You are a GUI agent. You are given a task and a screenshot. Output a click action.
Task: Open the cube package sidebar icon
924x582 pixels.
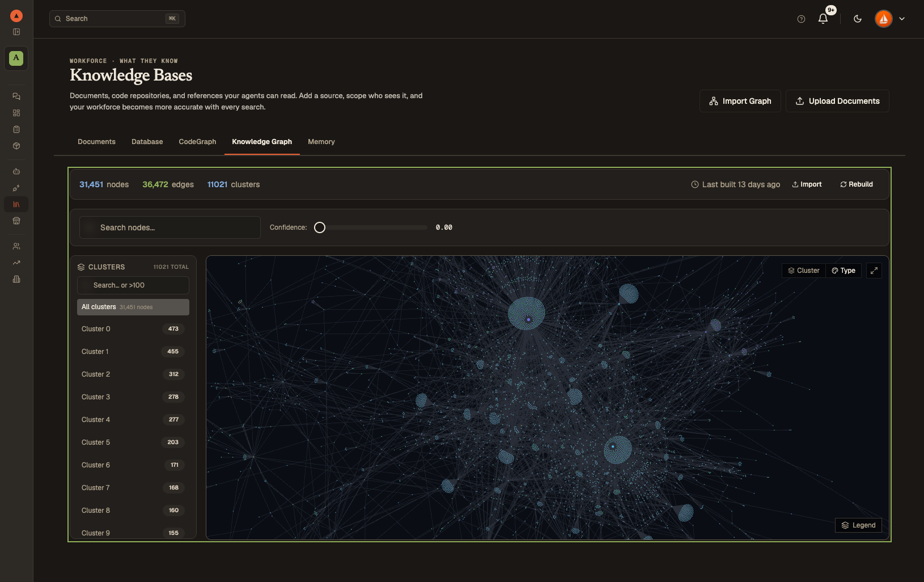coord(16,146)
